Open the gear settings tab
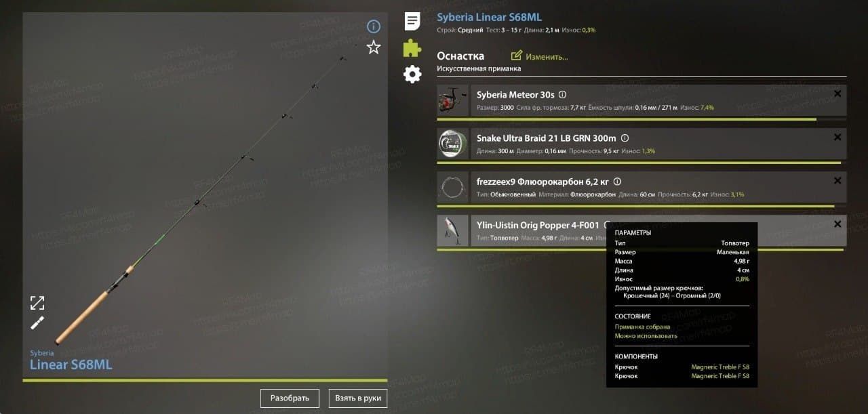 [412, 74]
